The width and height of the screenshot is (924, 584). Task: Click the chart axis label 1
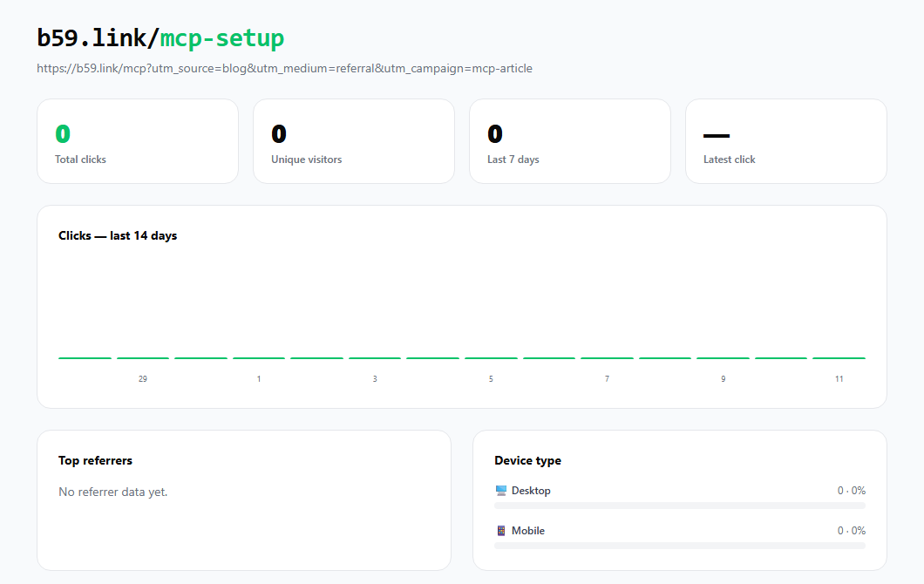pyautogui.click(x=259, y=379)
